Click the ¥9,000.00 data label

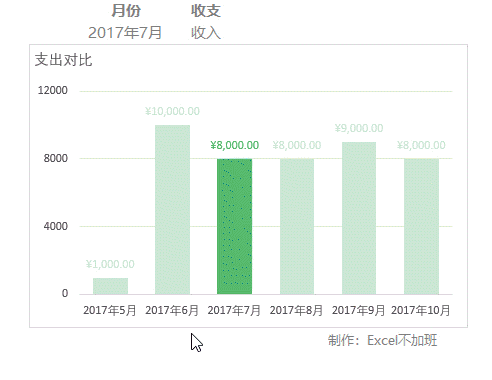click(x=359, y=128)
